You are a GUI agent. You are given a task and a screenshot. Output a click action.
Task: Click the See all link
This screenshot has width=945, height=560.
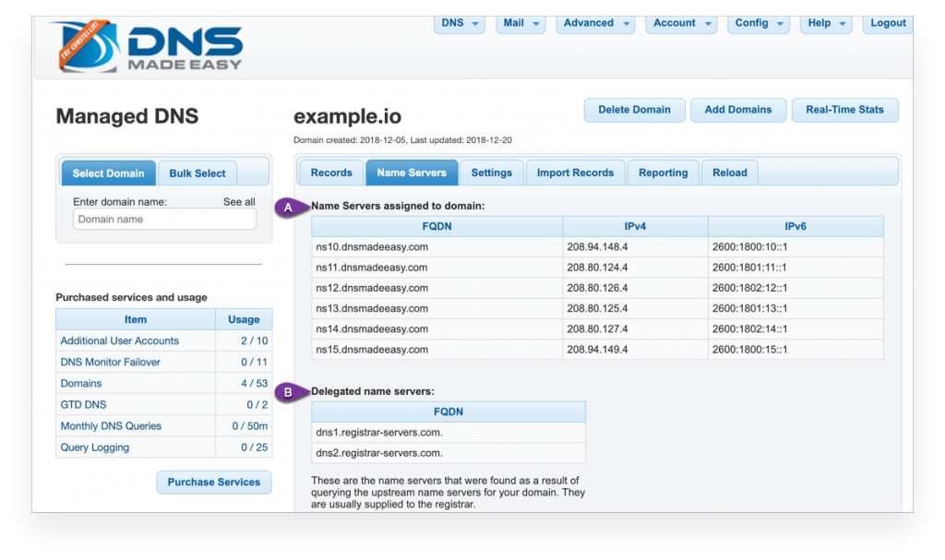point(239,202)
